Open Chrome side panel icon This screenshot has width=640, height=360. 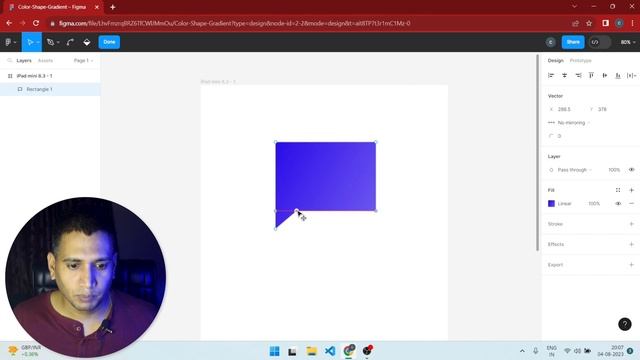(605, 23)
